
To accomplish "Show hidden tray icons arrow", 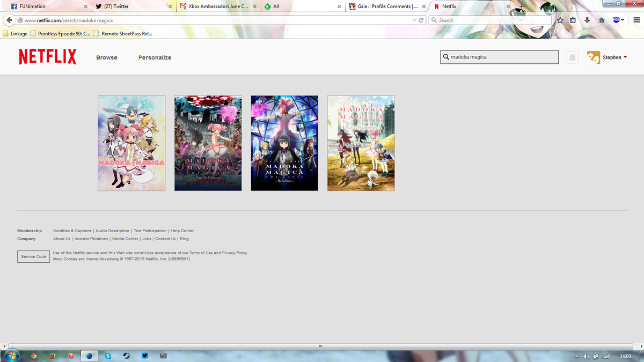I will pos(576,357).
